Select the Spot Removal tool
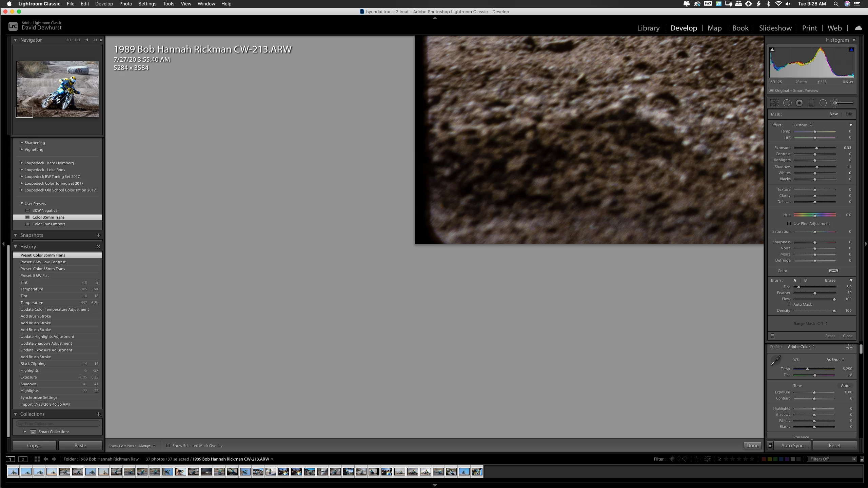Screen dimensions: 868x488 tap(787, 103)
